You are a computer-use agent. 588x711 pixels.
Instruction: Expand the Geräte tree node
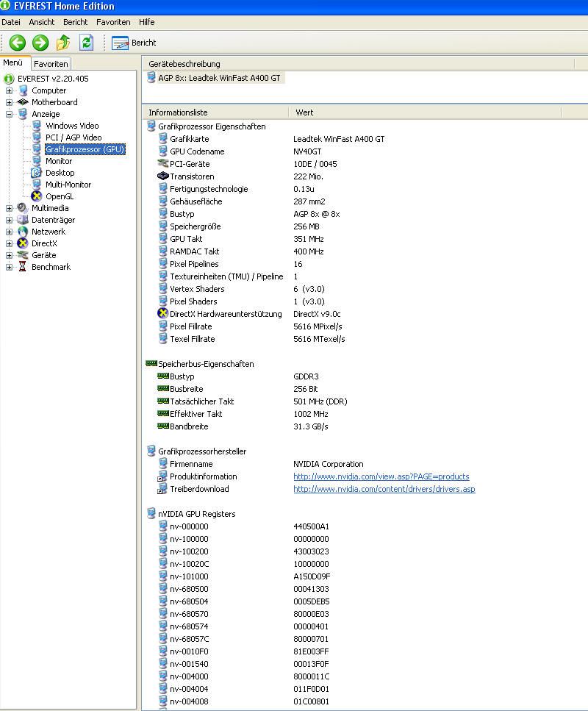9,255
